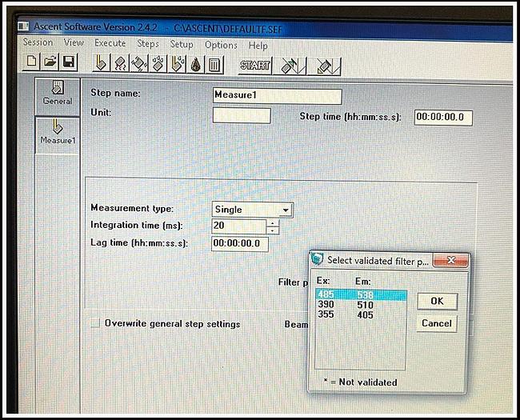
Task: Add a Measure step from toolbar
Action: 101,63
